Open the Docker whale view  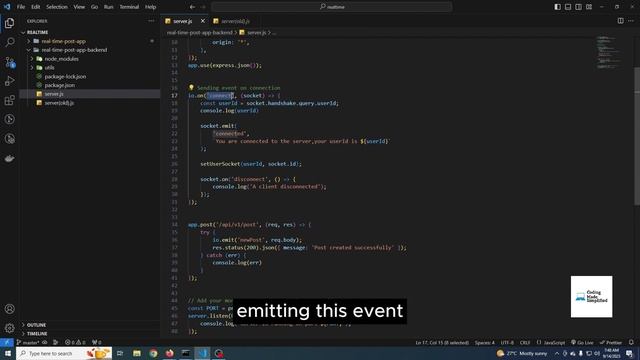point(9,158)
